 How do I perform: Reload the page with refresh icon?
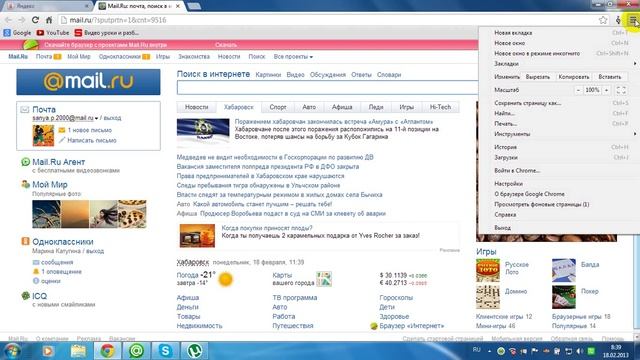click(x=36, y=20)
